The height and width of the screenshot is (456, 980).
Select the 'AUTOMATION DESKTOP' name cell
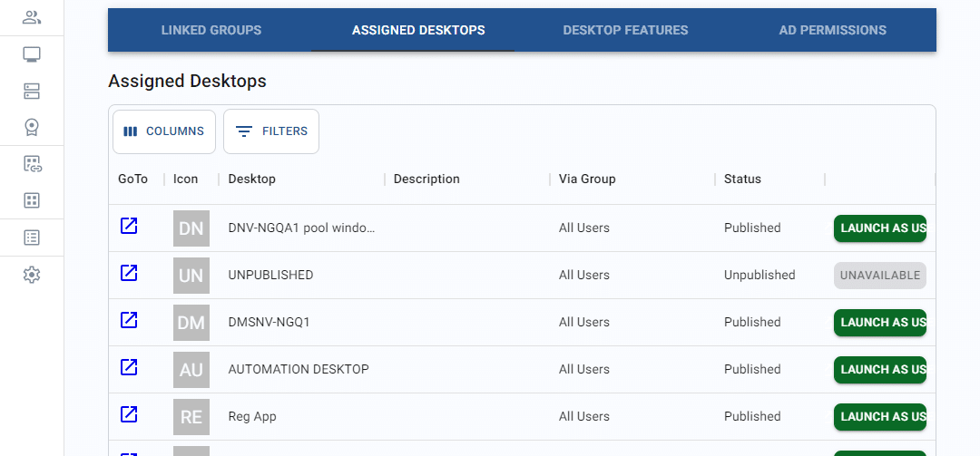point(299,370)
